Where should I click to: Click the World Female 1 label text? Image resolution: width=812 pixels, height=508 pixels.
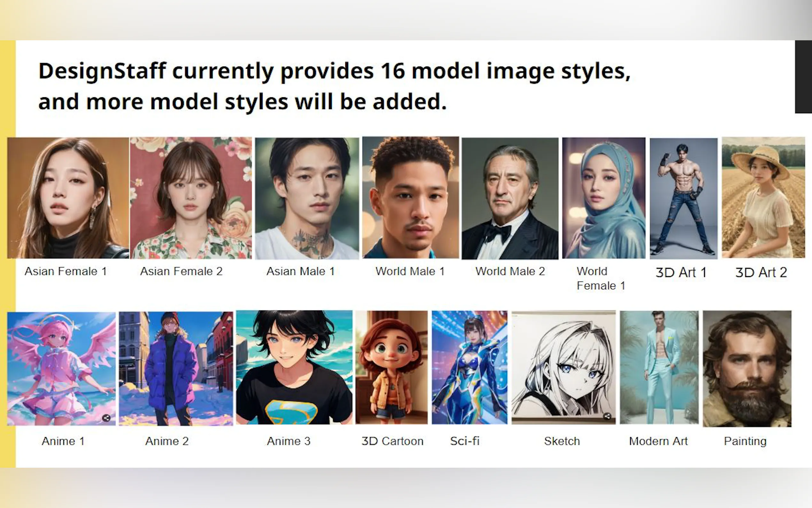point(600,278)
